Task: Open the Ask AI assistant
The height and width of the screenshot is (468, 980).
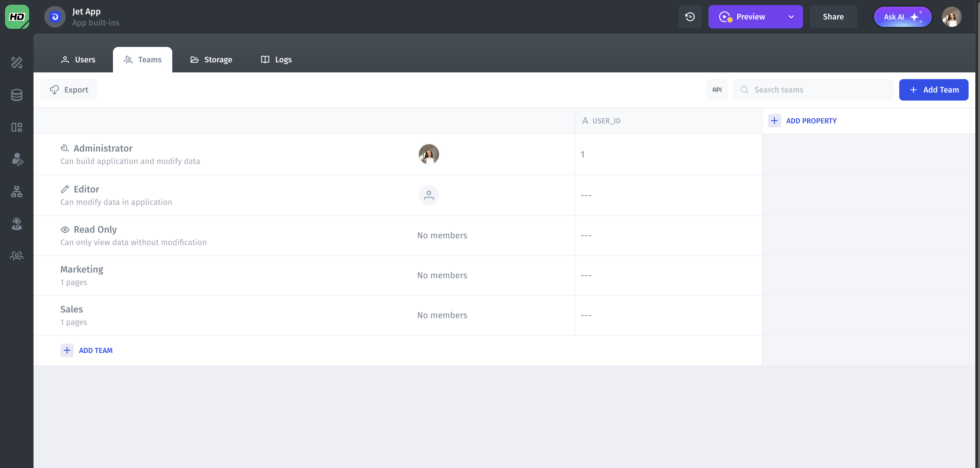Action: pos(902,17)
